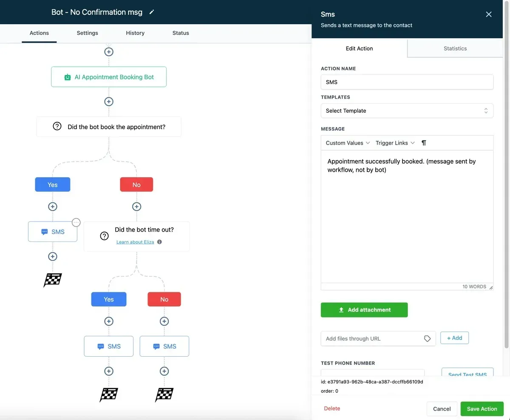
Task: Click the tag icon in the URL field
Action: [427, 339]
